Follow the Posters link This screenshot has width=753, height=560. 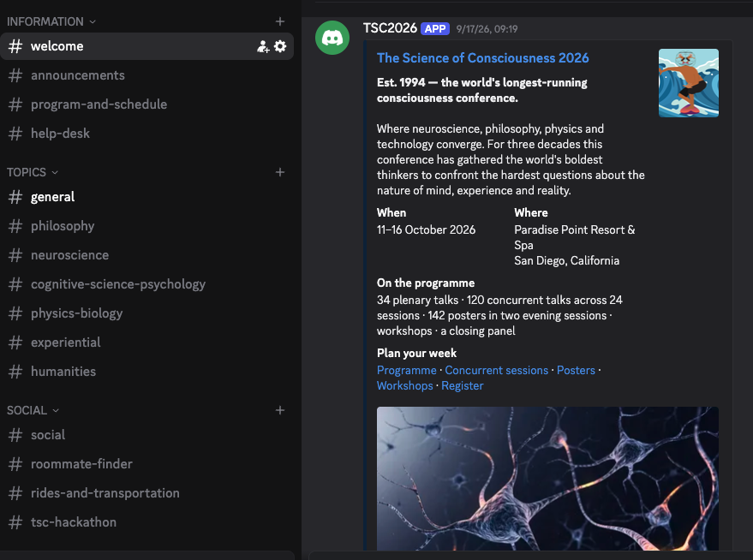[576, 371]
